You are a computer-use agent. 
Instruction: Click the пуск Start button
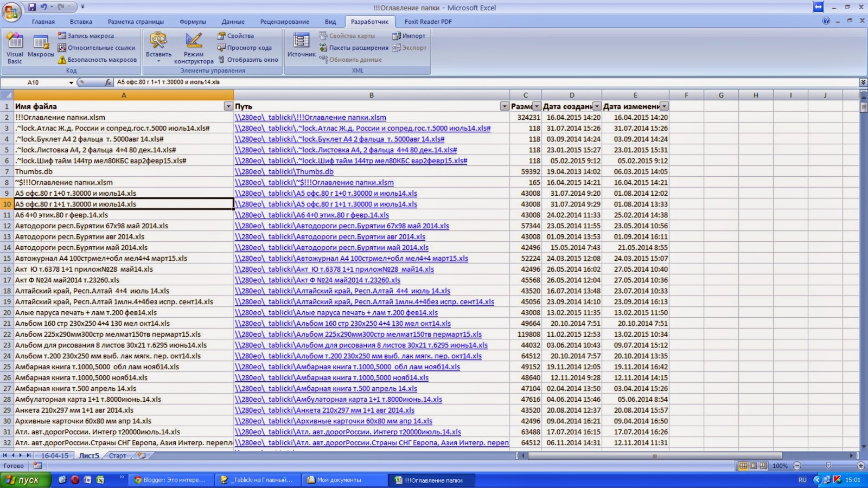(25, 480)
